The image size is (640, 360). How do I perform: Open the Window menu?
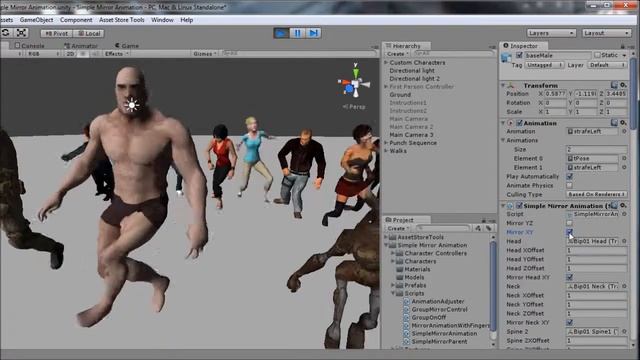[162, 20]
